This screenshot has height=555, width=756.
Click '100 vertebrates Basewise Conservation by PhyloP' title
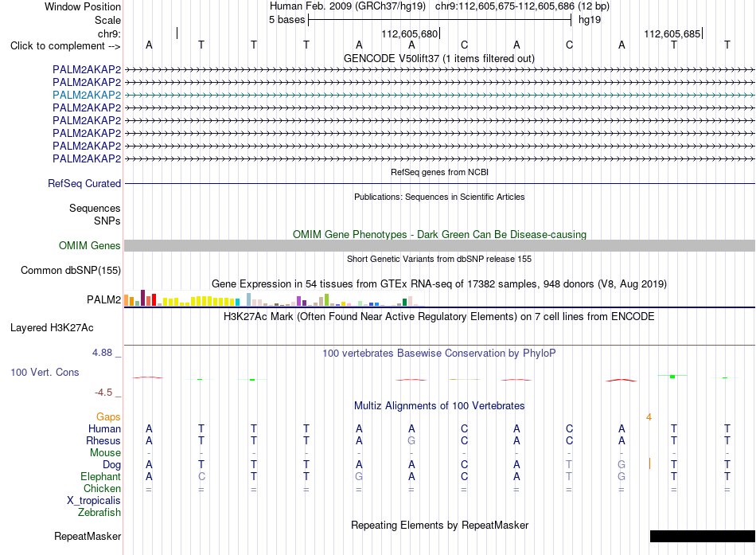[x=439, y=354]
